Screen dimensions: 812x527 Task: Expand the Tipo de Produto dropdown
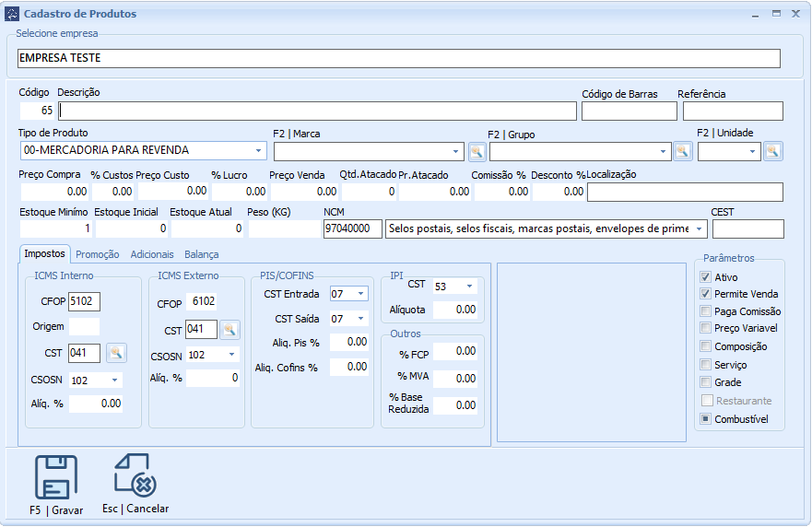click(258, 151)
